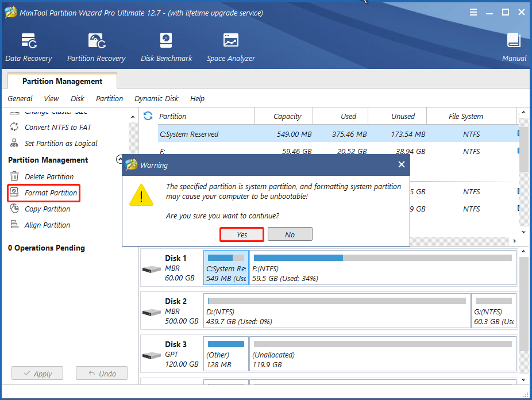Click the 549.00 MB capacity cell
This screenshot has width=532, height=400.
(x=294, y=134)
